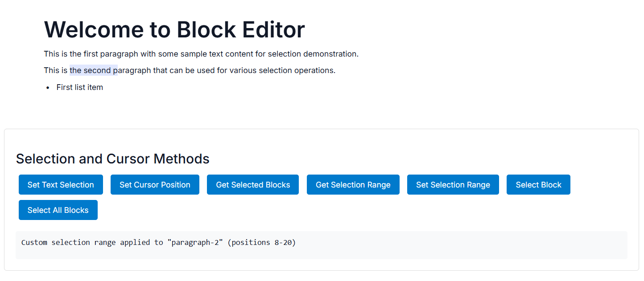Place cursor in the first paragraph
Viewport: 644px width, 281px height.
(x=201, y=54)
